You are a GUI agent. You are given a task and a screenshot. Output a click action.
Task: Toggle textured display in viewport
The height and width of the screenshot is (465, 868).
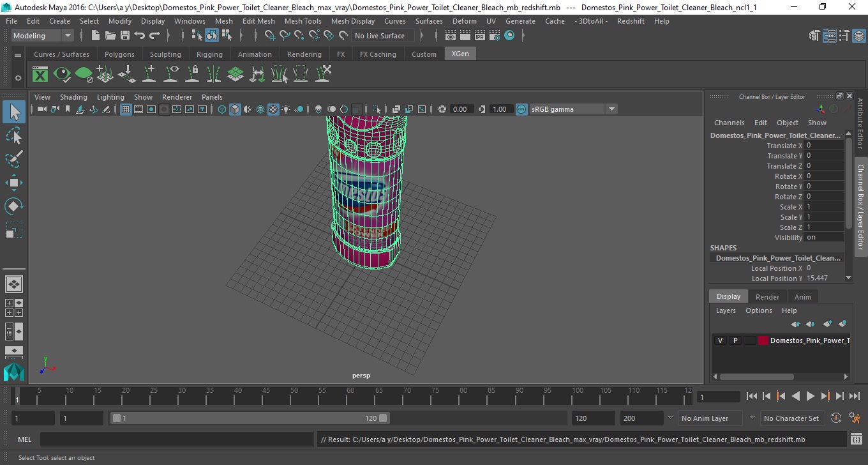pos(273,109)
